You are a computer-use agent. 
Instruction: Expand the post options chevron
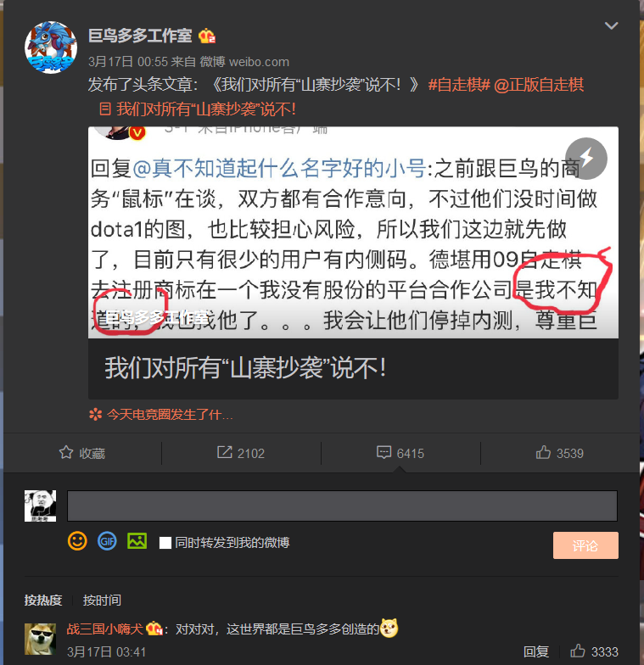tap(611, 25)
